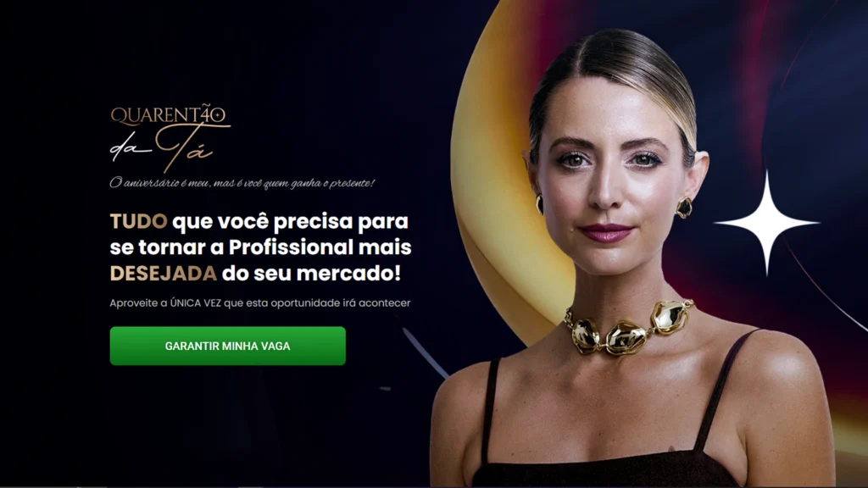Click the golden word TUDO

(138, 221)
